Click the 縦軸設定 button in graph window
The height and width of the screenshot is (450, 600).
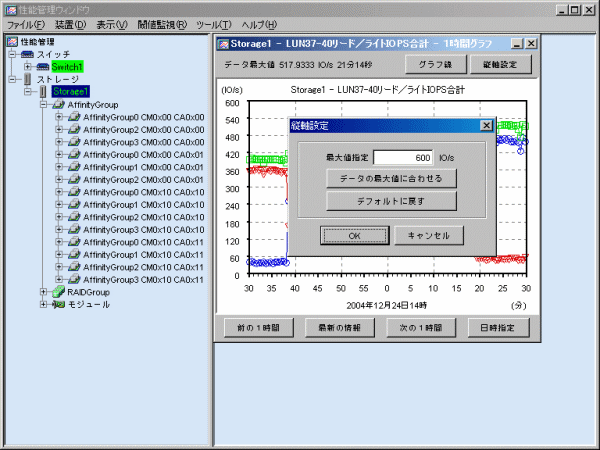(x=501, y=64)
